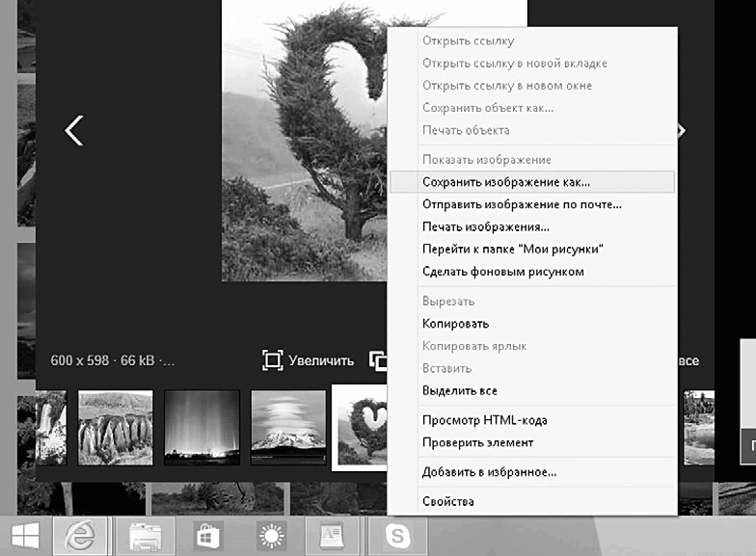Open the document reader taskbar icon
The height and width of the screenshot is (556, 756).
coord(332,536)
